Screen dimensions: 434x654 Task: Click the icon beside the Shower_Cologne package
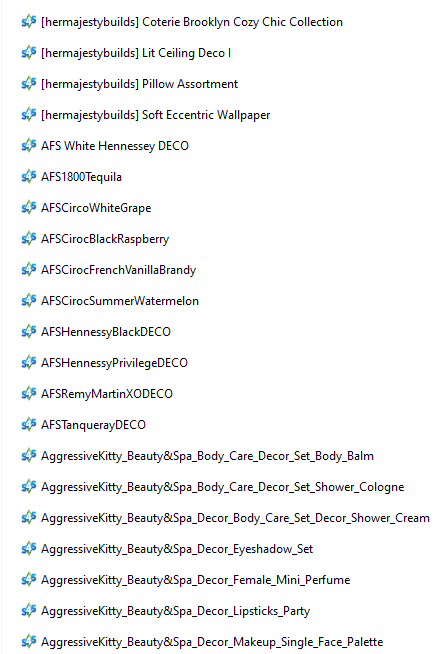[x=29, y=486]
